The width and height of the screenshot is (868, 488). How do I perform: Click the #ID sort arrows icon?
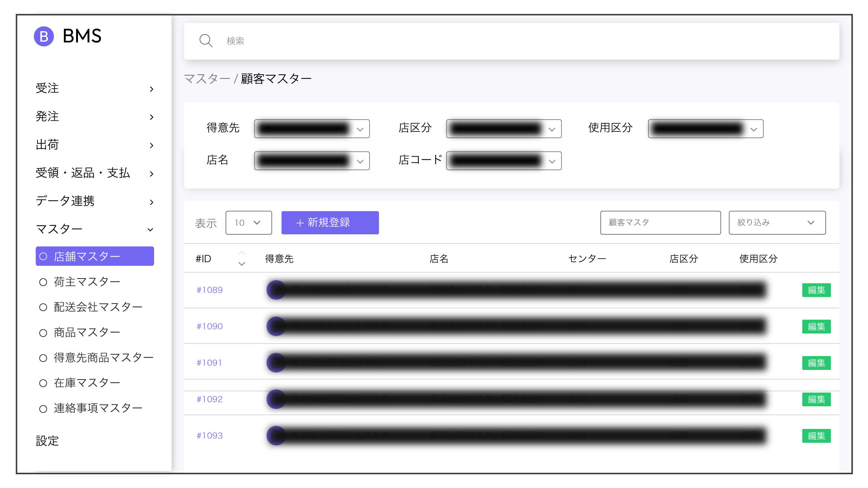coord(242,258)
